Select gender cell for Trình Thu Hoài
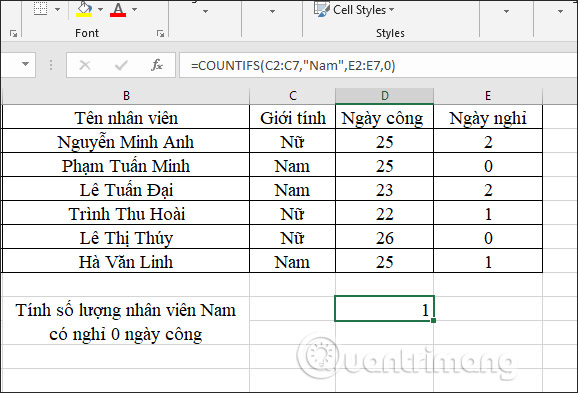The width and height of the screenshot is (578, 393). click(293, 214)
